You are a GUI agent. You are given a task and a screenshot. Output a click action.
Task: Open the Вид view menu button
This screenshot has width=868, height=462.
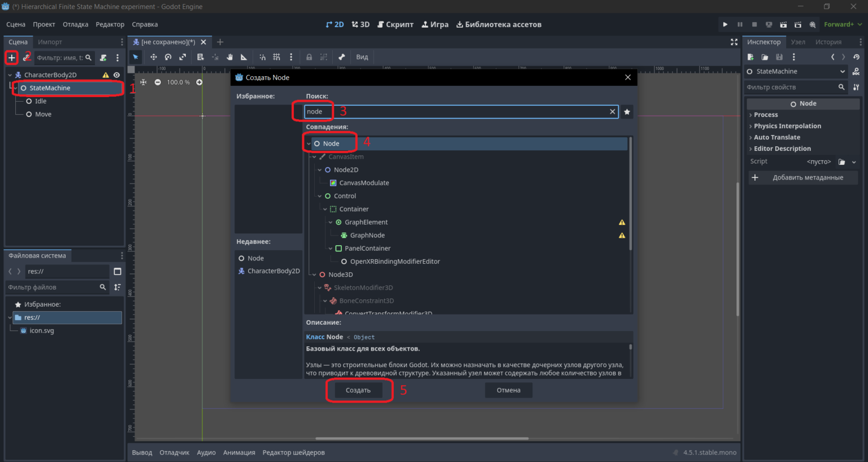(x=362, y=57)
